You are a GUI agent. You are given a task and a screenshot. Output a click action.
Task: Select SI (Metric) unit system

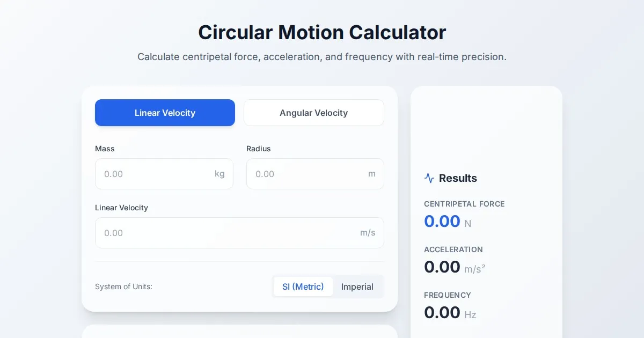click(x=303, y=286)
